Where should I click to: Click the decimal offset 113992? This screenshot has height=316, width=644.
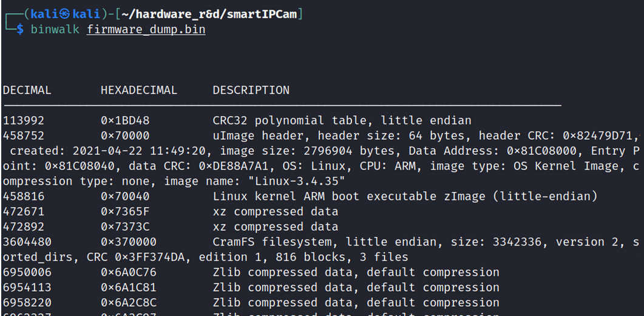(23, 120)
